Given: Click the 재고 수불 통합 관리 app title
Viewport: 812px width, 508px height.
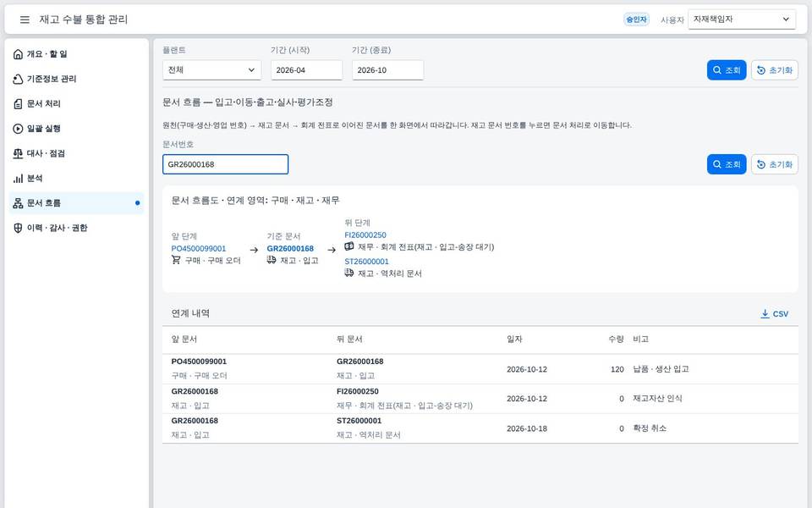Looking at the screenshot, I should (84, 19).
